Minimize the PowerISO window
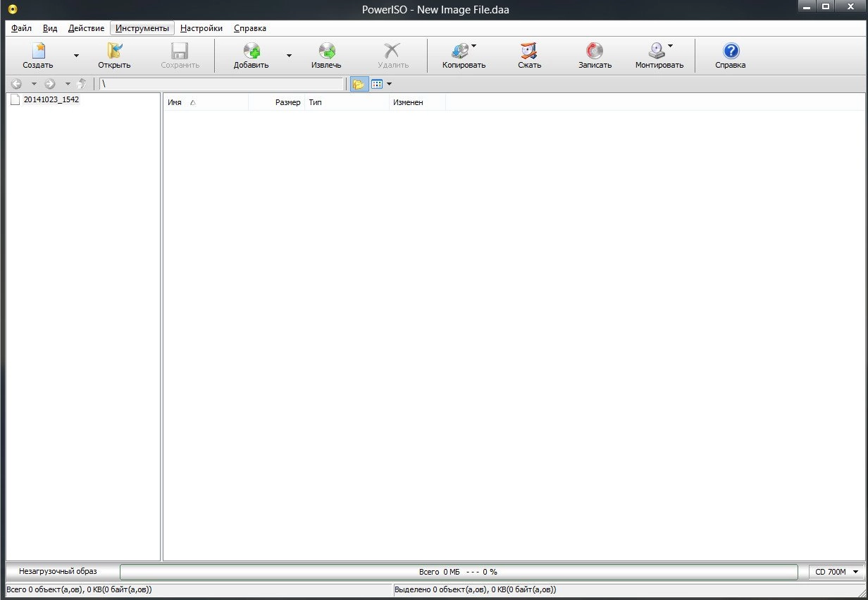This screenshot has height=600, width=868. pos(808,6)
